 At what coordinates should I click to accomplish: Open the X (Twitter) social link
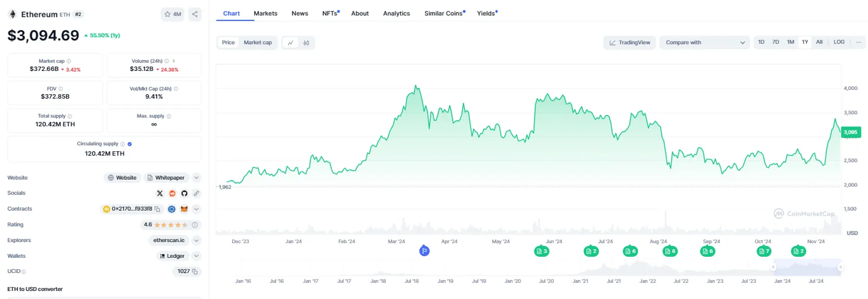[x=159, y=193]
